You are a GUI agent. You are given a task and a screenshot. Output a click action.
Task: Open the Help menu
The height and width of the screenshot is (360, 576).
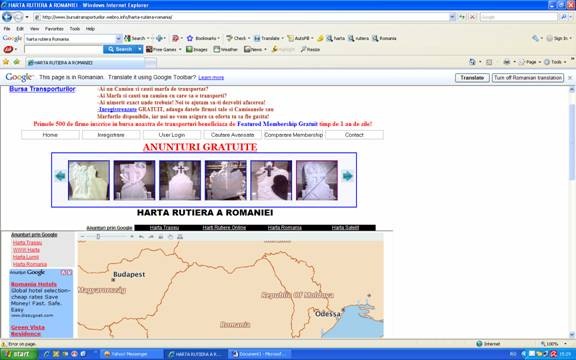[x=90, y=29]
